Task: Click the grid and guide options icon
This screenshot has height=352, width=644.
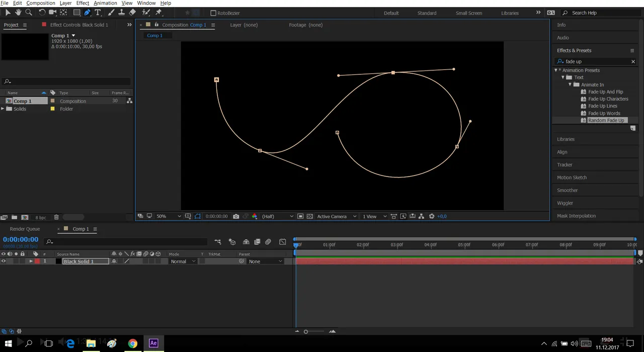Action: point(188,216)
